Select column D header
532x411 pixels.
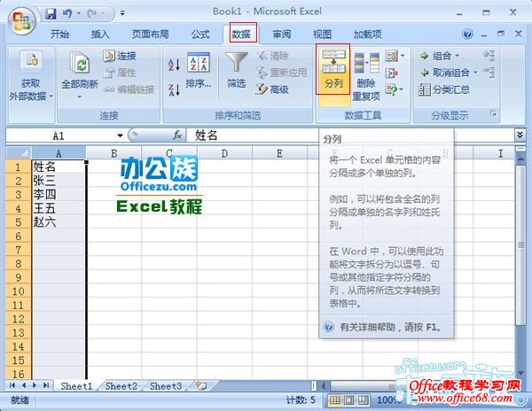[224, 153]
